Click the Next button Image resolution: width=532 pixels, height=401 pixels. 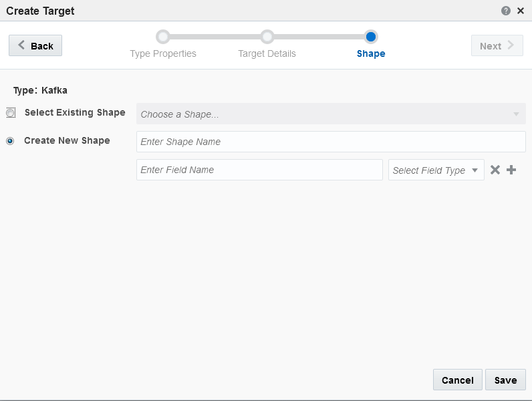[497, 45]
